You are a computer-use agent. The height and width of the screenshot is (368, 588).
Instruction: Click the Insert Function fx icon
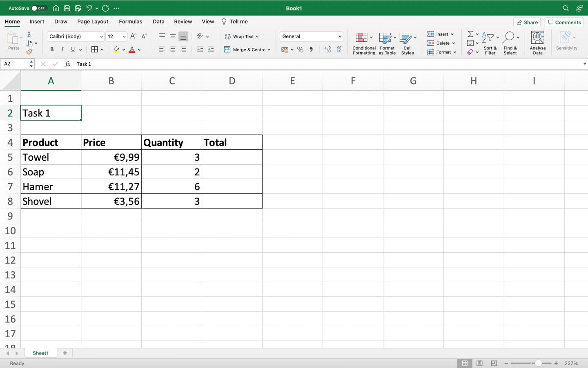(68, 64)
